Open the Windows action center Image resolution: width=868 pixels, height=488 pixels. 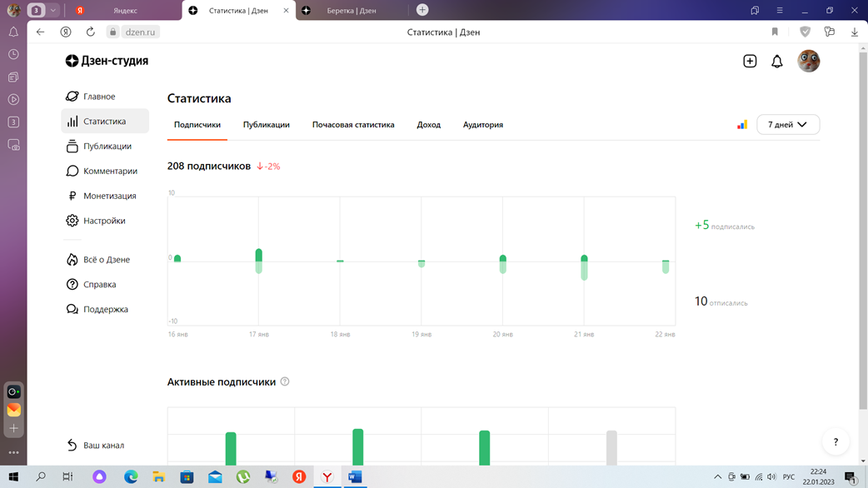(851, 476)
